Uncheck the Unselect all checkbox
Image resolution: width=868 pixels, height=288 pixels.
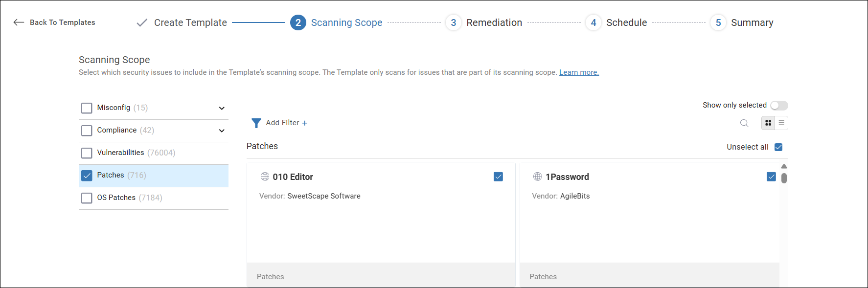[x=778, y=147]
